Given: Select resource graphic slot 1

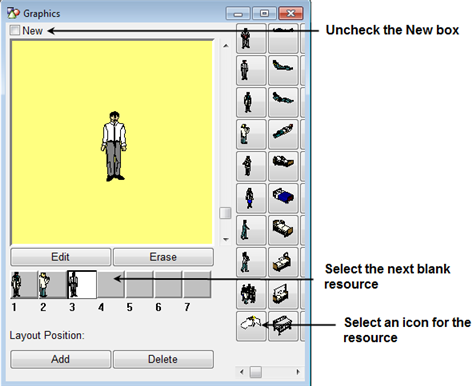Looking at the screenshot, I should [24, 284].
